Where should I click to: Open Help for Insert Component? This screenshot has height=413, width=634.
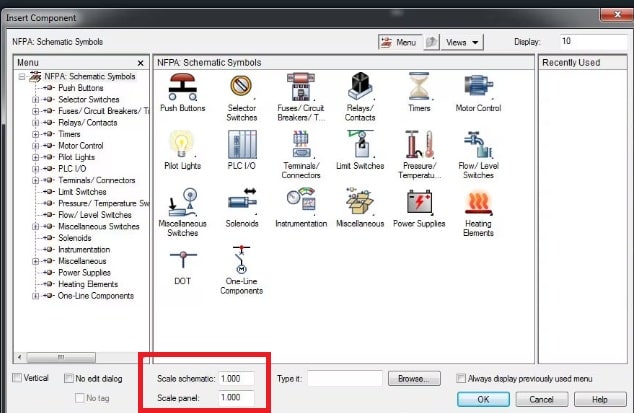coord(600,400)
